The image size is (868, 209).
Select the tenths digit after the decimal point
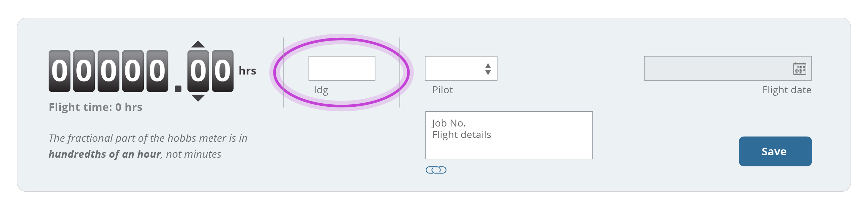pos(198,71)
